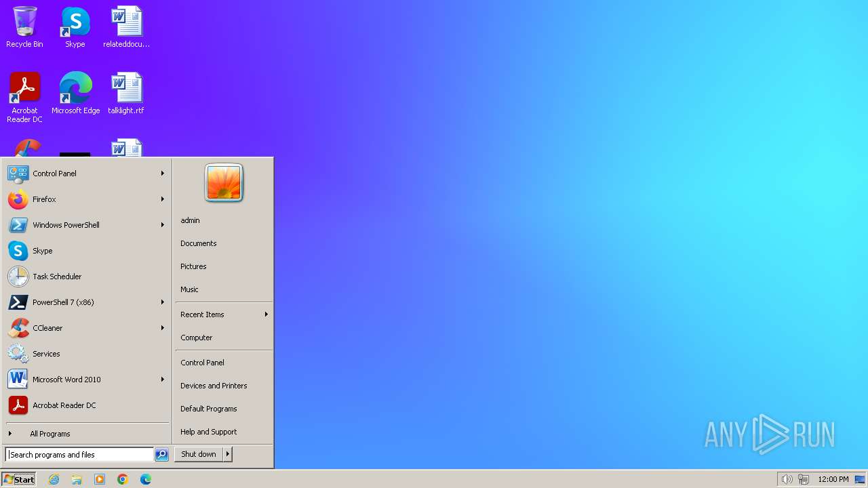The height and width of the screenshot is (488, 868).
Task: Launch Google Chrome from taskbar
Action: click(x=123, y=479)
